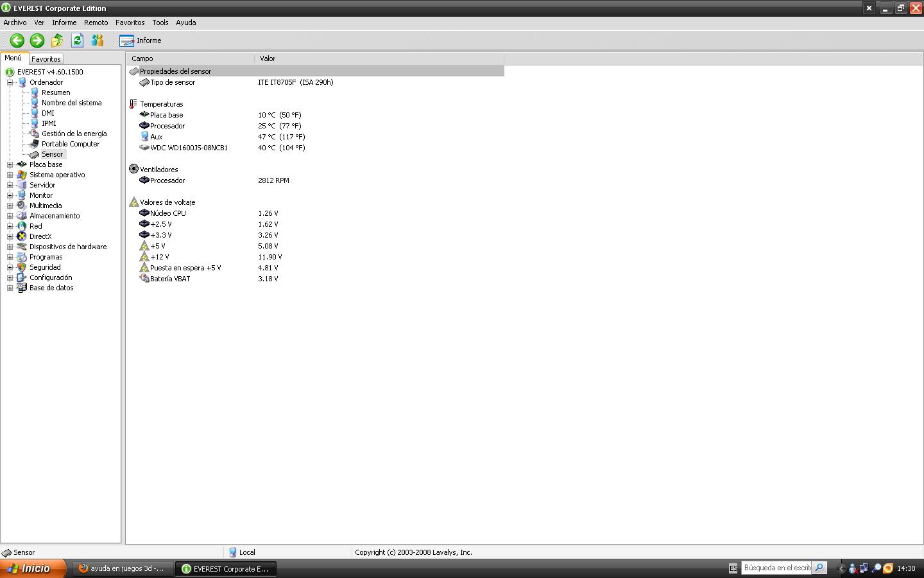Expand the DirectX tree node
The image size is (924, 578).
click(x=10, y=236)
